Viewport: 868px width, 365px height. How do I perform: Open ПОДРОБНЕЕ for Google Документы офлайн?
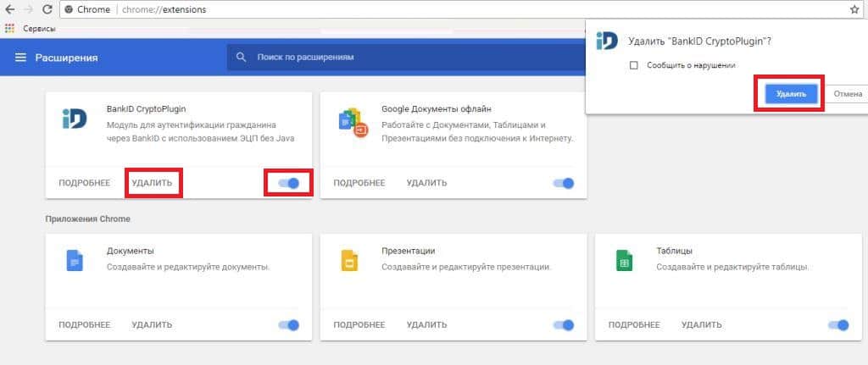click(x=359, y=183)
